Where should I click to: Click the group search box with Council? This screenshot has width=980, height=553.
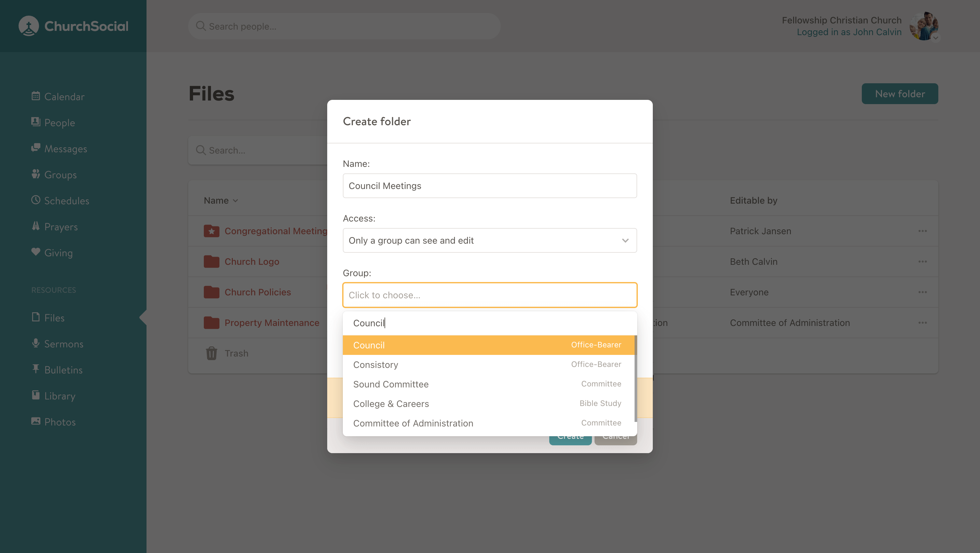490,323
